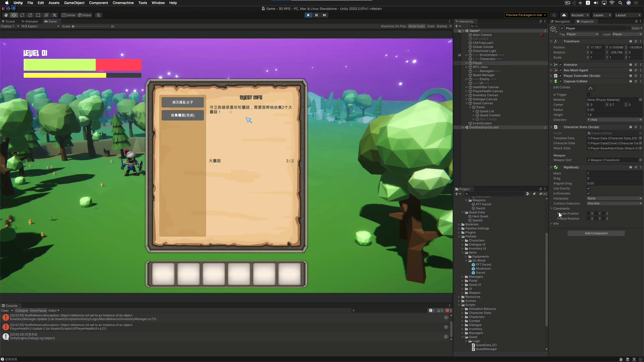The width and height of the screenshot is (644, 362).
Task: Open the Collision Detection Discrete dropdown
Action: coord(614,203)
